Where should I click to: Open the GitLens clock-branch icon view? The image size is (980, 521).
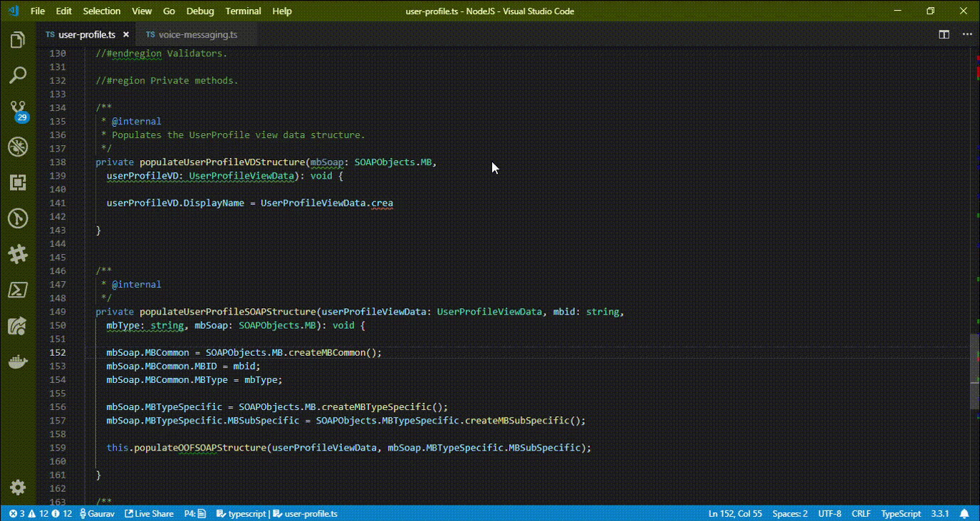coord(18,219)
